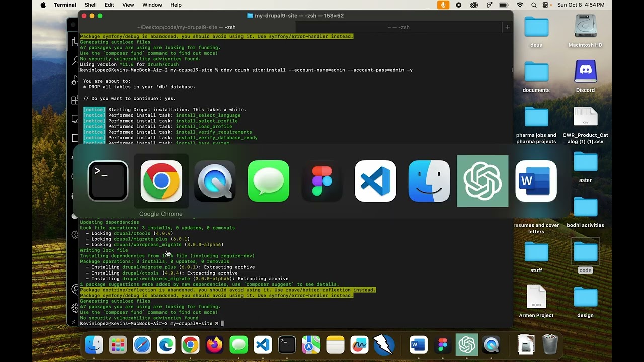Open the Edit menu

(x=109, y=5)
